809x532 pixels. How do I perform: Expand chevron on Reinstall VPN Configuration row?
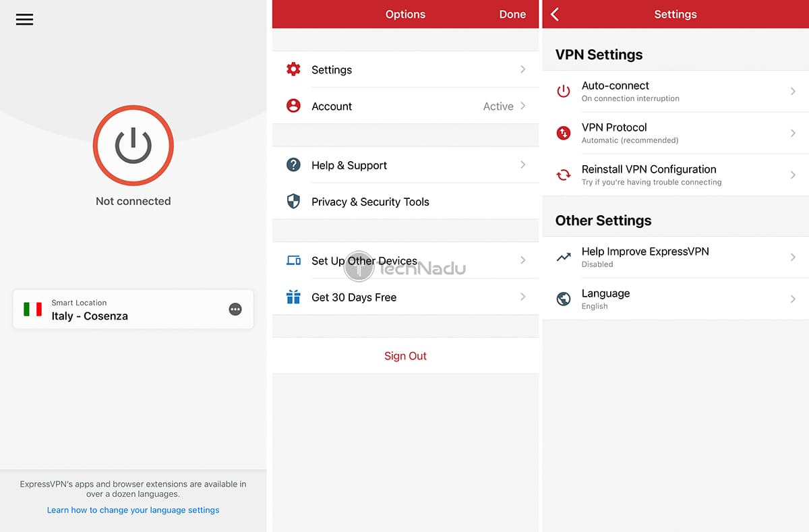793,175
